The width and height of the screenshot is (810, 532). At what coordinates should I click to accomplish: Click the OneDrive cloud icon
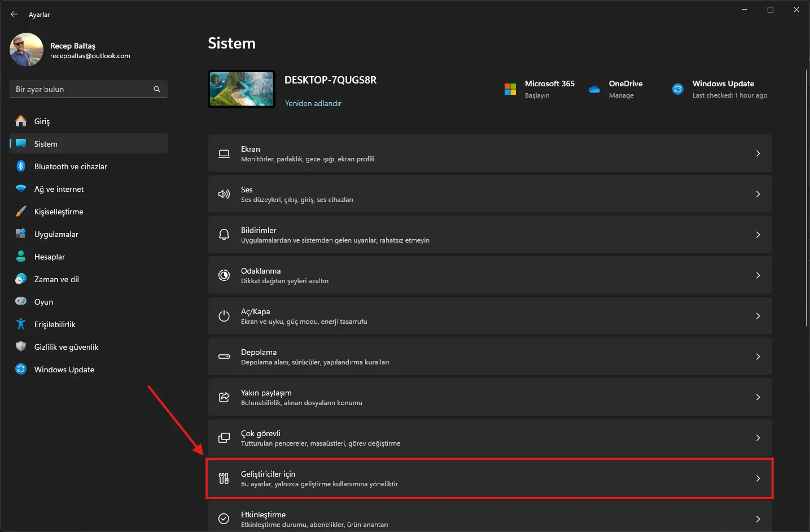(594, 89)
